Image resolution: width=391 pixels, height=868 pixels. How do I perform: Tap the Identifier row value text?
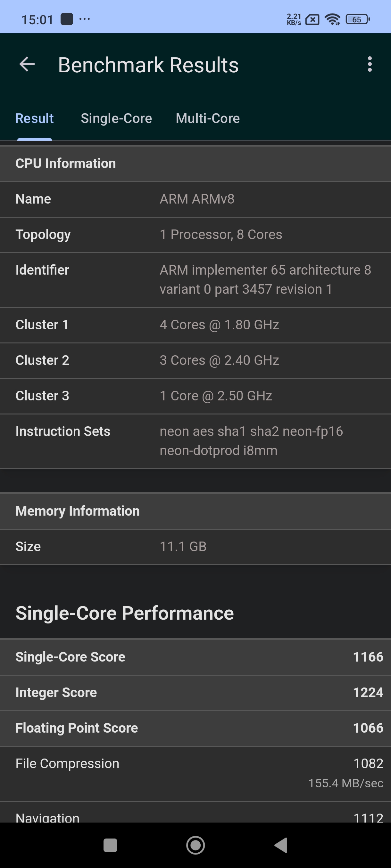265,280
